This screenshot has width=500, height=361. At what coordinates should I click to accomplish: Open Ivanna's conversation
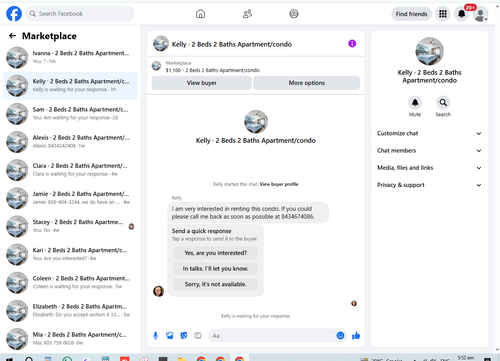pyautogui.click(x=70, y=57)
